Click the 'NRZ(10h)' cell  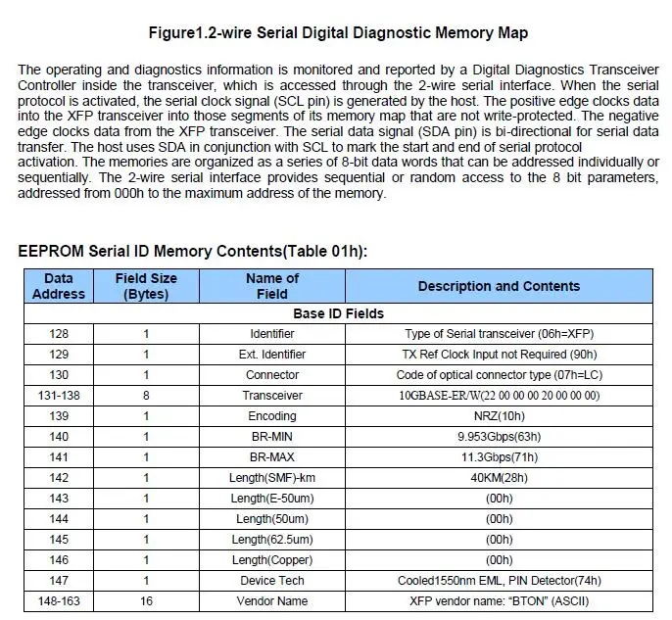[x=499, y=416]
